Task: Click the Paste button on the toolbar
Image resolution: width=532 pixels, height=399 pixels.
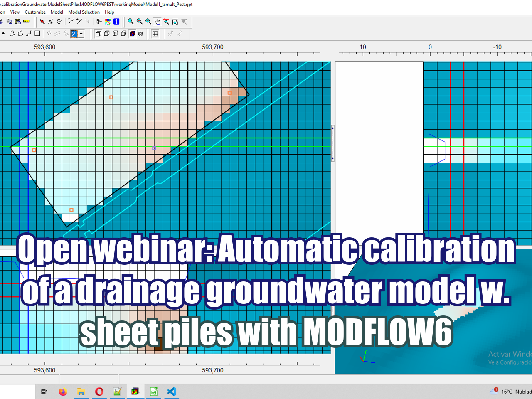Action: (x=17, y=21)
